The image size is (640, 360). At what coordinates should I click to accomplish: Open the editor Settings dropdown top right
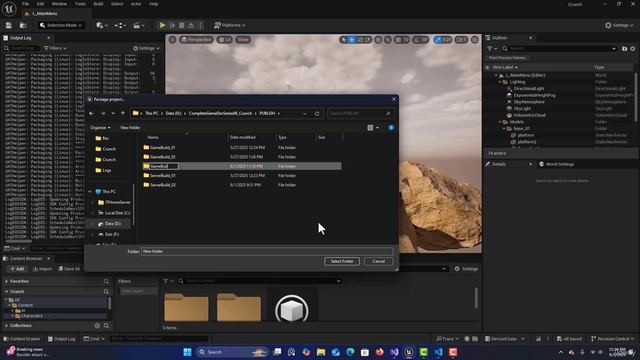(619, 25)
